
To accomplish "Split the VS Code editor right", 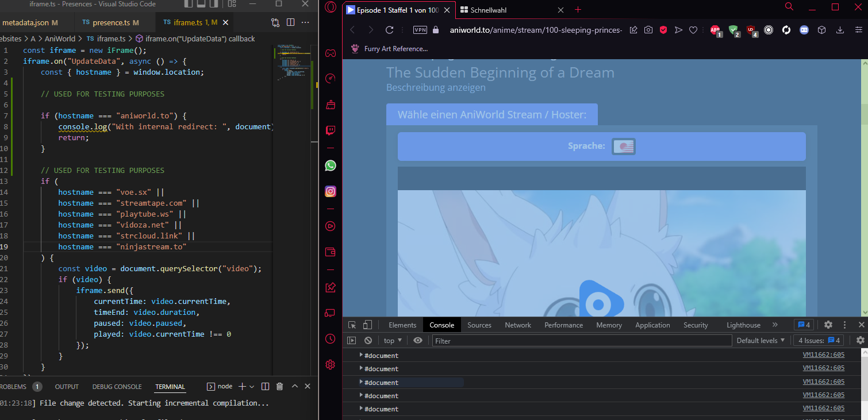I will [290, 22].
